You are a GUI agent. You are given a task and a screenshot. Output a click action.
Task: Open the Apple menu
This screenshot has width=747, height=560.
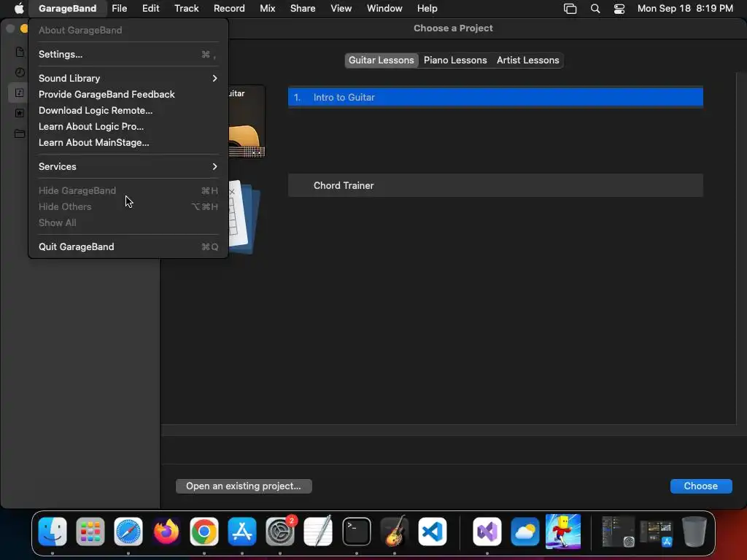pos(19,9)
